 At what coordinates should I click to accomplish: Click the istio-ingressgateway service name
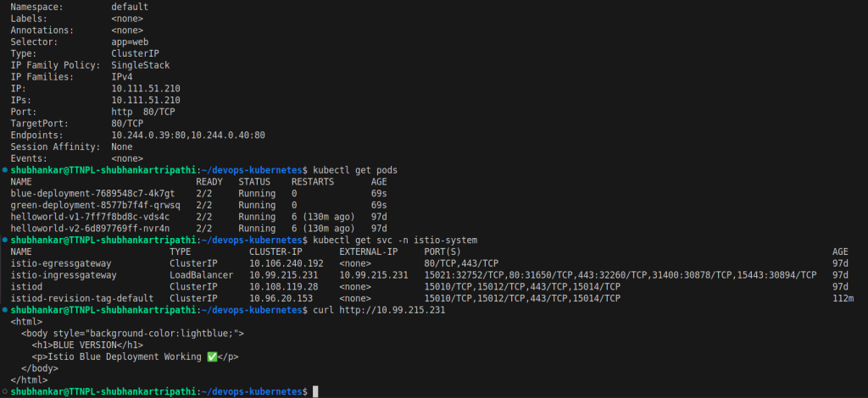(64, 275)
